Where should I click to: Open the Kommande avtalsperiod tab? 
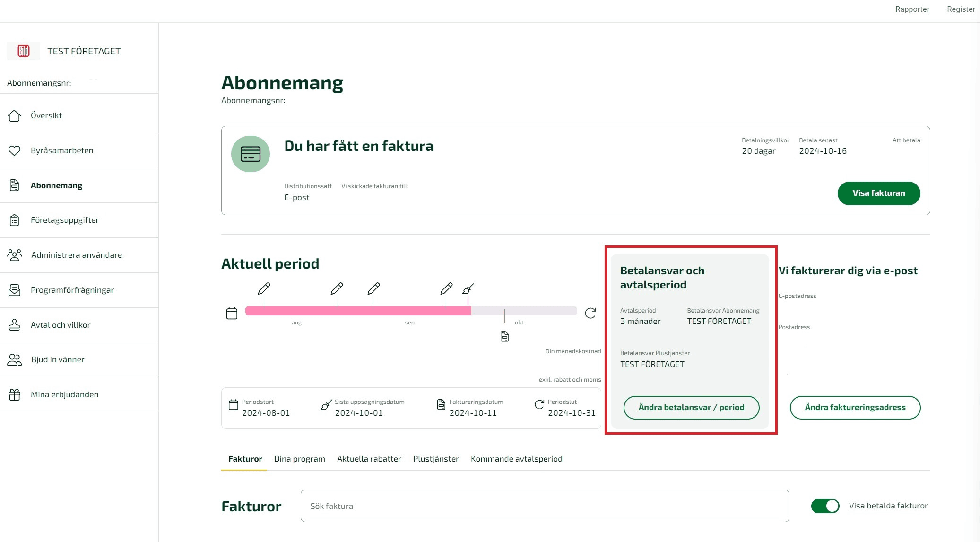point(516,459)
